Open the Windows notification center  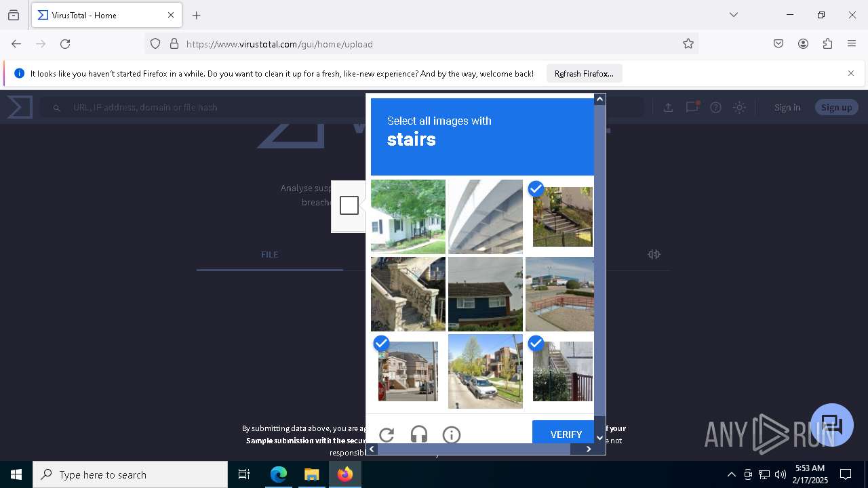[846, 474]
